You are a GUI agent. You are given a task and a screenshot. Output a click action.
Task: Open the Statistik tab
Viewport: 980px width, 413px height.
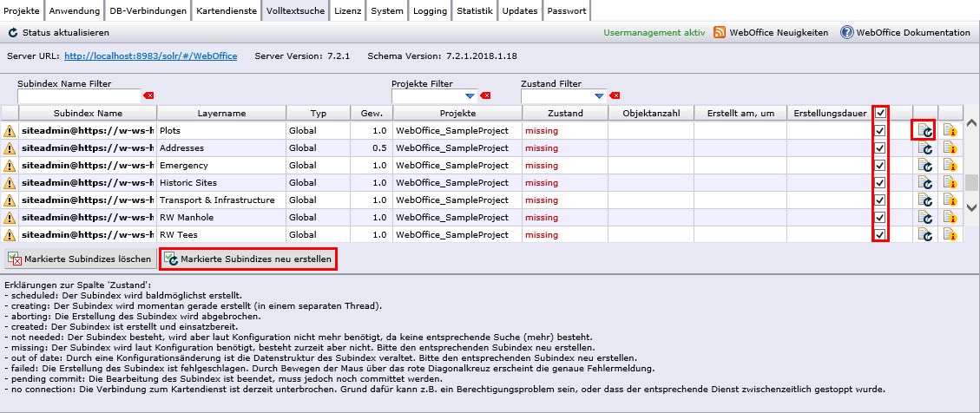pyautogui.click(x=475, y=10)
